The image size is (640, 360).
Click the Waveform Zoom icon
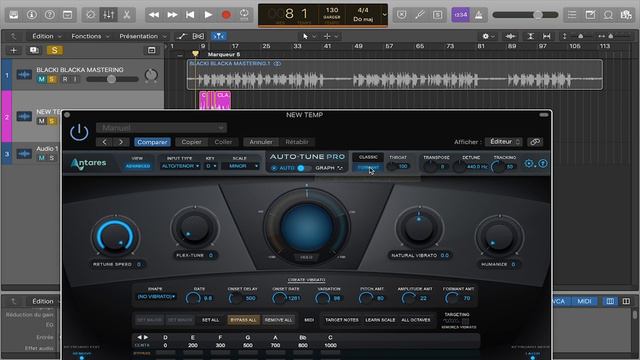[510, 36]
